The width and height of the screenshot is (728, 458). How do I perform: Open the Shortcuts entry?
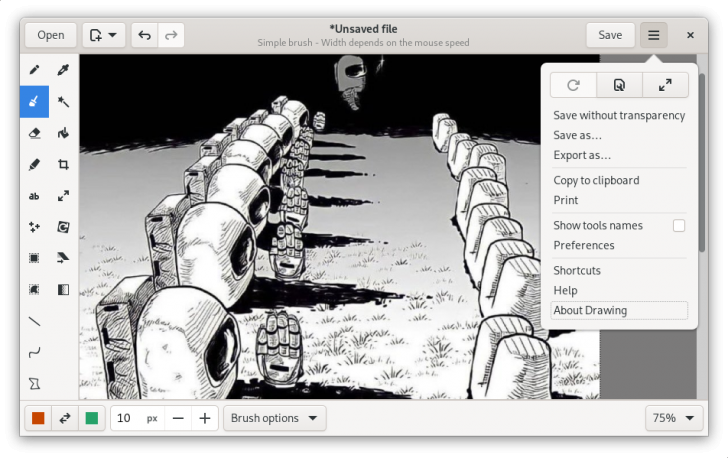pos(619,270)
